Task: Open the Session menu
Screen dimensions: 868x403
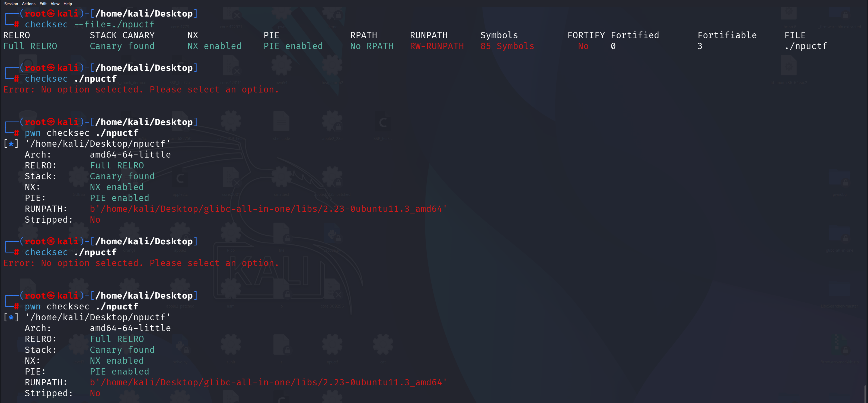Action: 11,4
